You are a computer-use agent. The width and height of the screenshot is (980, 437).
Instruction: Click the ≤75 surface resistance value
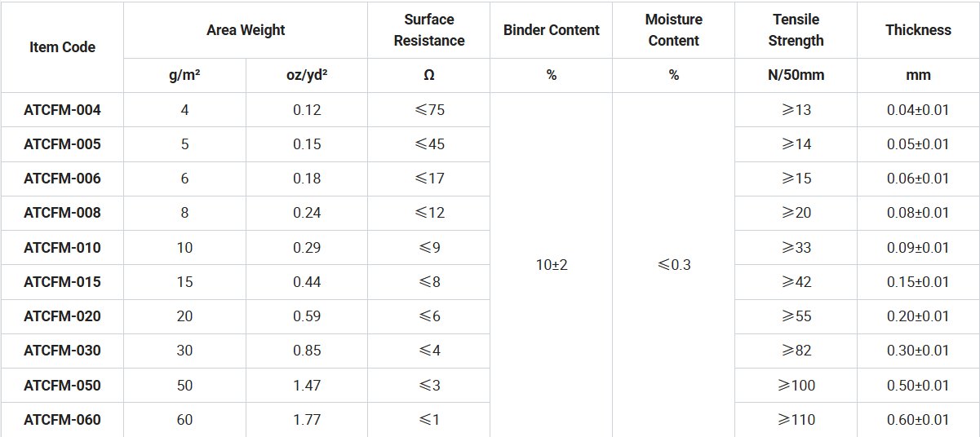point(428,109)
